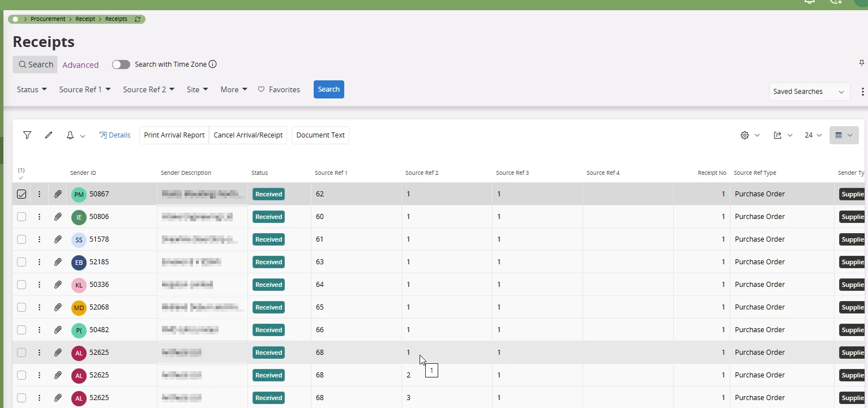Click the blue Search button
The width and height of the screenshot is (868, 408).
[329, 89]
